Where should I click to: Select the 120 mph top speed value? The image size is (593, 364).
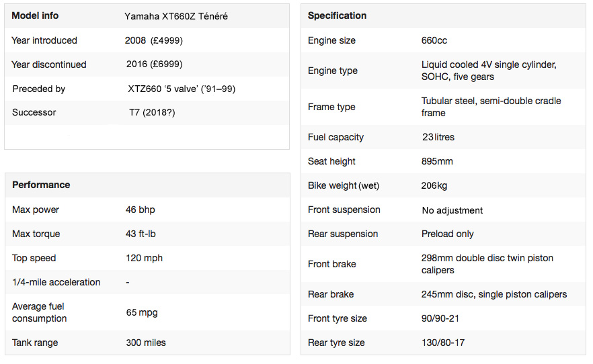[x=145, y=258]
